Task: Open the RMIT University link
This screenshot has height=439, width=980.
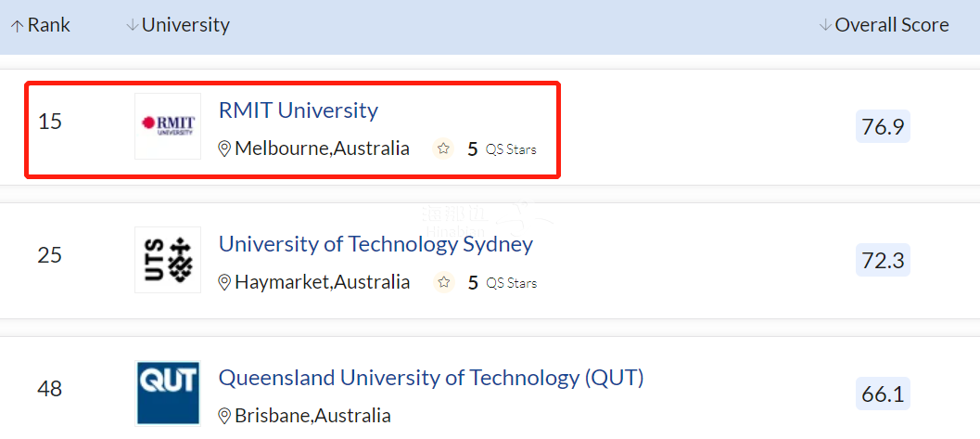Action: coord(299,110)
